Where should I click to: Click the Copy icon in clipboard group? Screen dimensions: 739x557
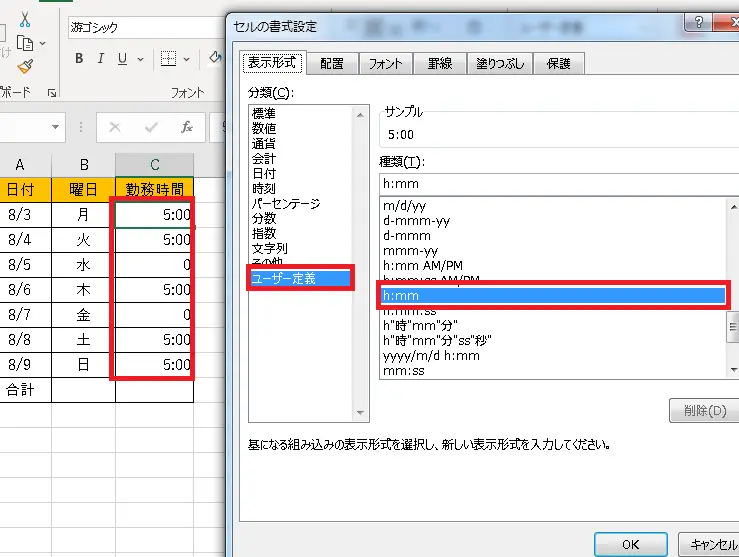click(25, 43)
